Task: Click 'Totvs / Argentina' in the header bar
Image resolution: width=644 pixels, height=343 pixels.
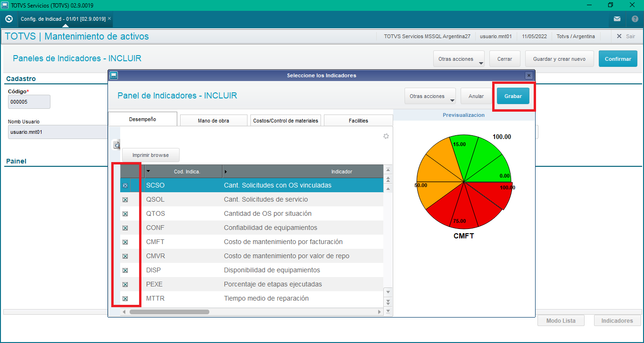Action: point(576,36)
